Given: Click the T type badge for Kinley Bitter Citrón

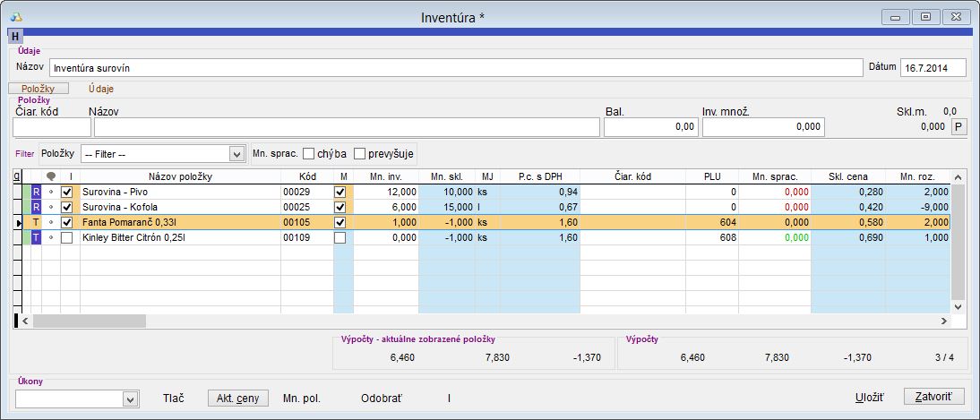Looking at the screenshot, I should pyautogui.click(x=37, y=237).
